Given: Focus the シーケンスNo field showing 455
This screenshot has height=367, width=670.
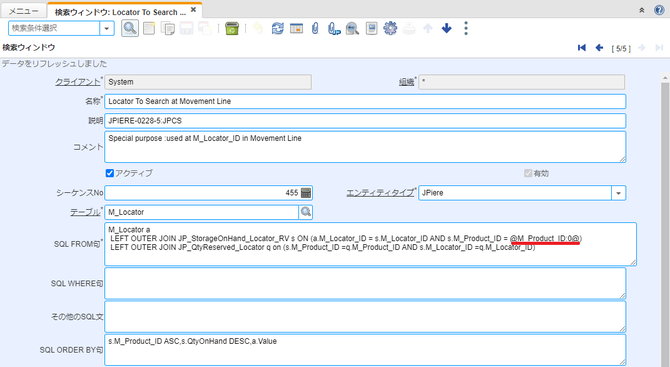Looking at the screenshot, I should click(x=203, y=193).
